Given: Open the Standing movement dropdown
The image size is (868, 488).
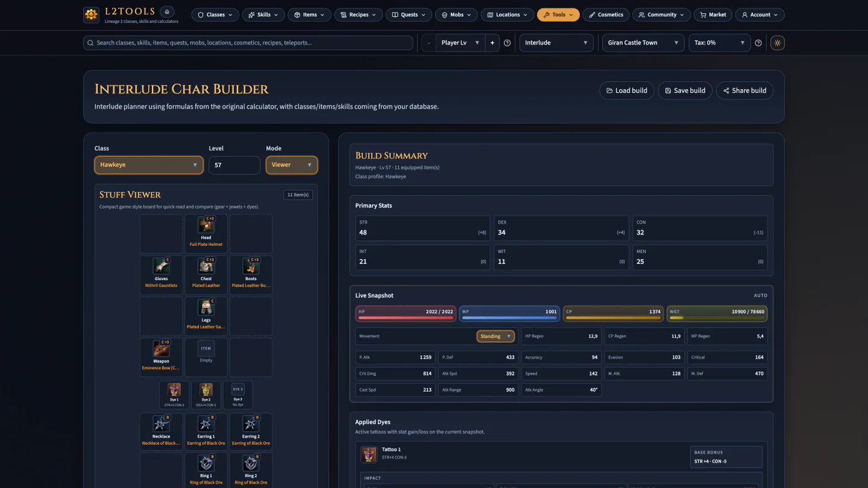Looking at the screenshot, I should tap(495, 336).
